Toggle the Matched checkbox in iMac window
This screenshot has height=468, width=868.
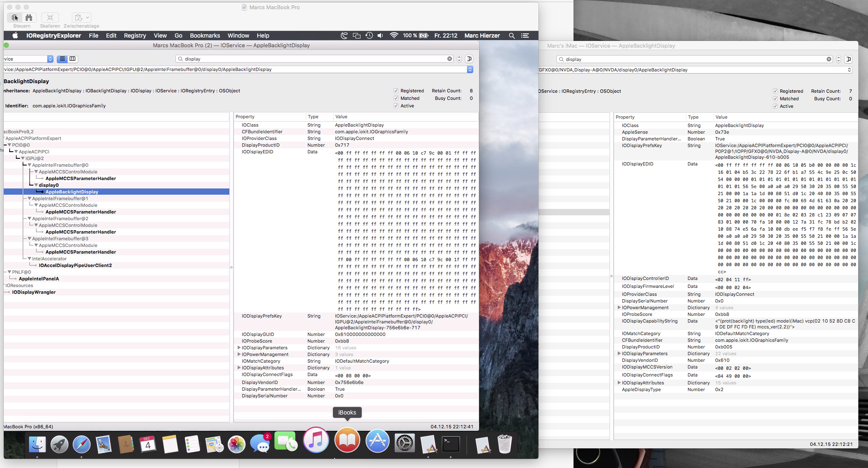tap(775, 99)
